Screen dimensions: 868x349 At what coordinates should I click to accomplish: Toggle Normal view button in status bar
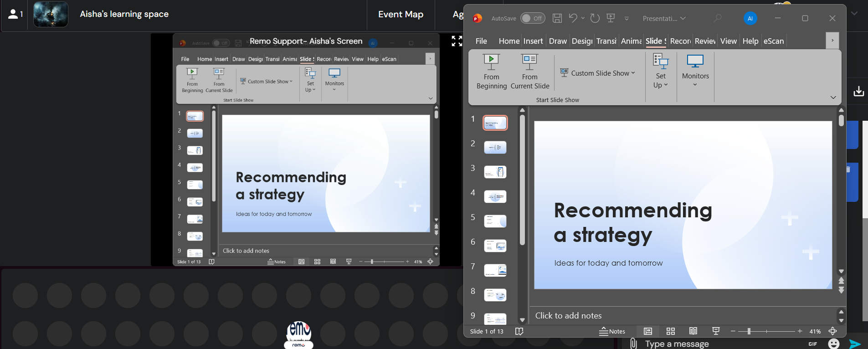[x=647, y=331]
